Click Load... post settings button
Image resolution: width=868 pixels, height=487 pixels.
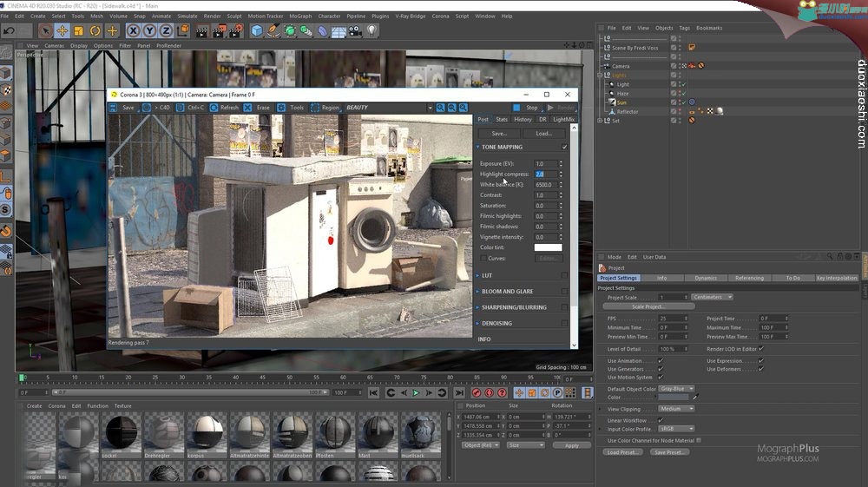coord(543,134)
